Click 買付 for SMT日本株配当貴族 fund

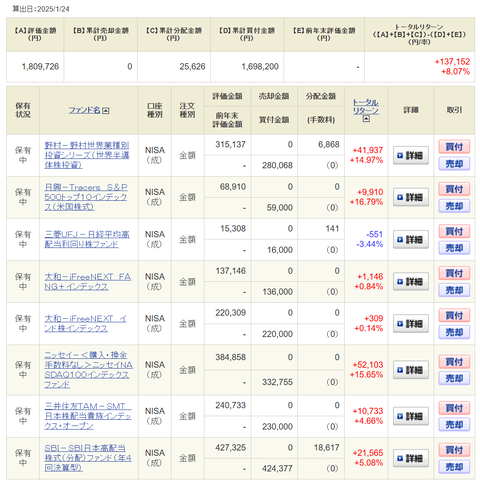[x=454, y=408]
